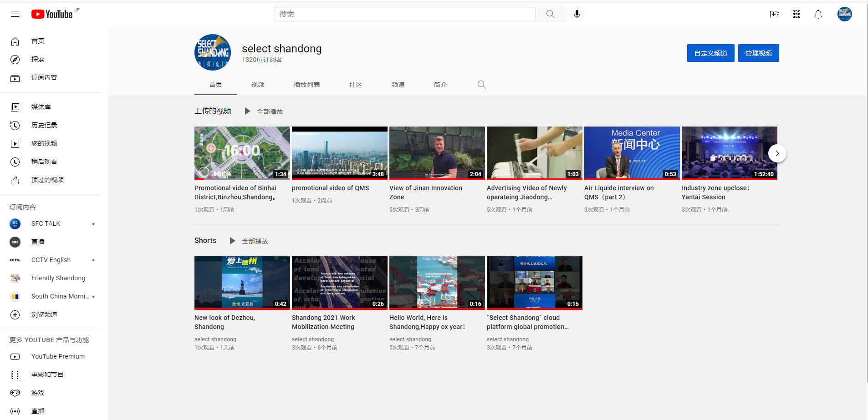Open 直播 under subscriptions

click(x=51, y=242)
